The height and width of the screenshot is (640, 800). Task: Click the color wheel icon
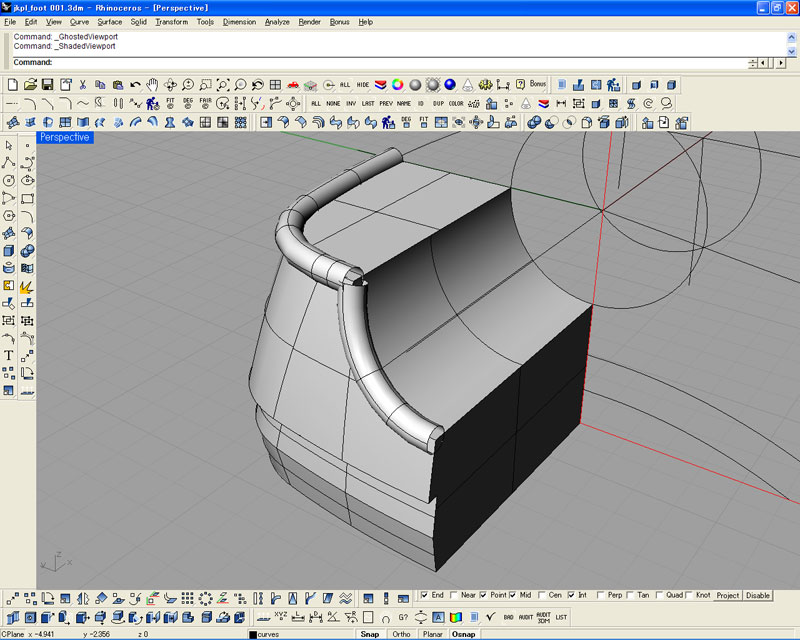397,85
